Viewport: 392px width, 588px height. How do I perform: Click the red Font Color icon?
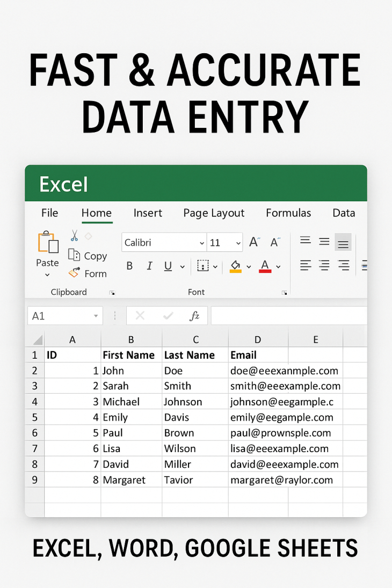[x=265, y=266]
